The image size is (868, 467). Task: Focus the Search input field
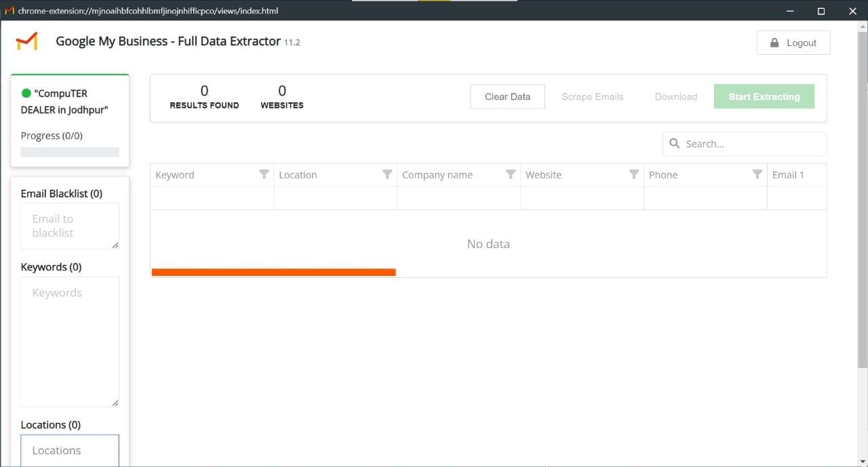745,144
